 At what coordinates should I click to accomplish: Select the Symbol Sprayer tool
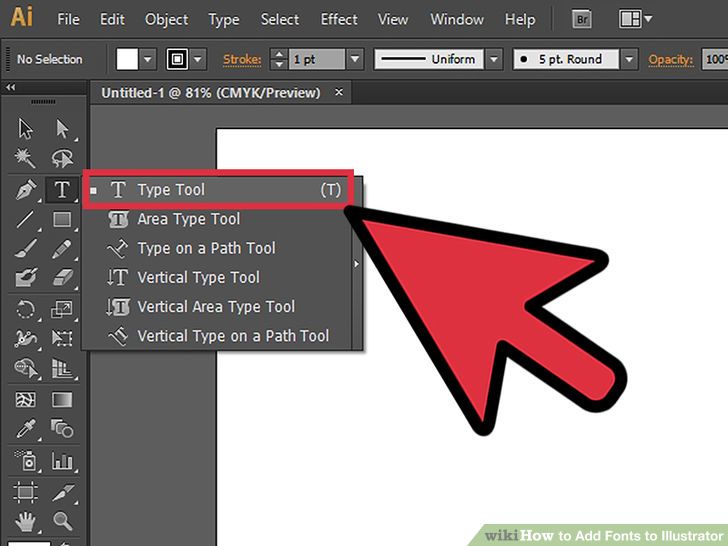[x=26, y=461]
